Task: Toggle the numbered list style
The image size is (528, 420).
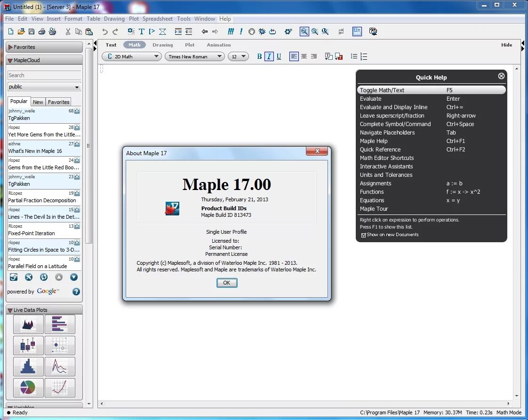Action: coord(364,56)
